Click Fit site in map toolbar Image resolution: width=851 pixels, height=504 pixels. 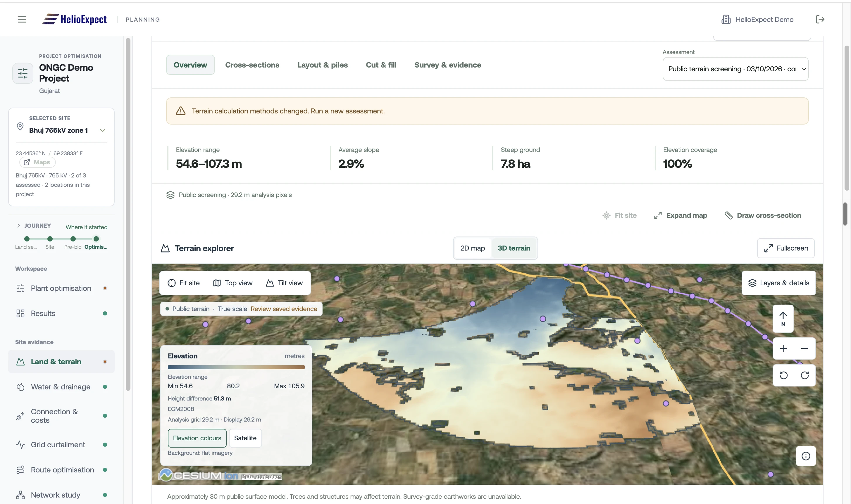pyautogui.click(x=183, y=283)
